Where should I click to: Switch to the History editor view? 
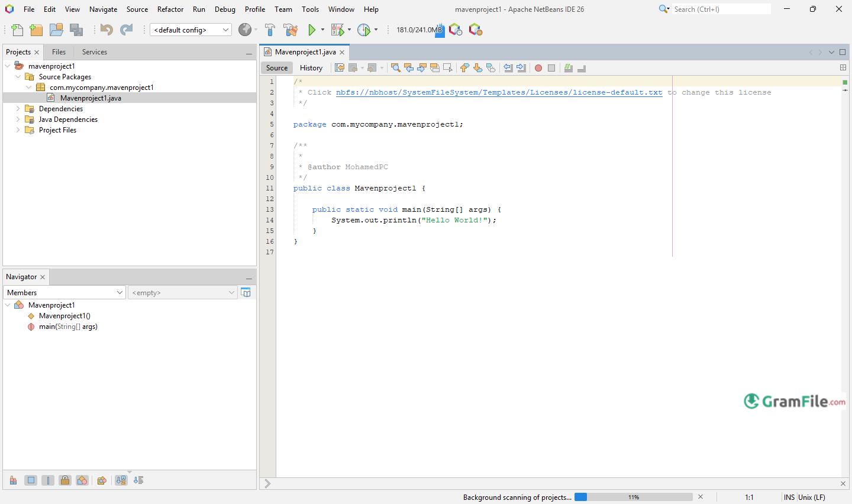click(x=311, y=68)
